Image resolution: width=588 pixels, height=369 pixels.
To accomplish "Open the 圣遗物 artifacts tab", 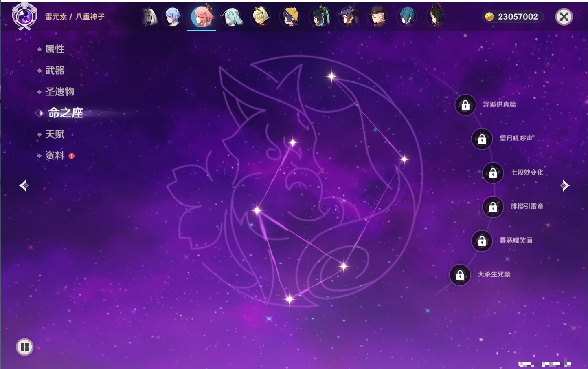I will click(x=59, y=92).
